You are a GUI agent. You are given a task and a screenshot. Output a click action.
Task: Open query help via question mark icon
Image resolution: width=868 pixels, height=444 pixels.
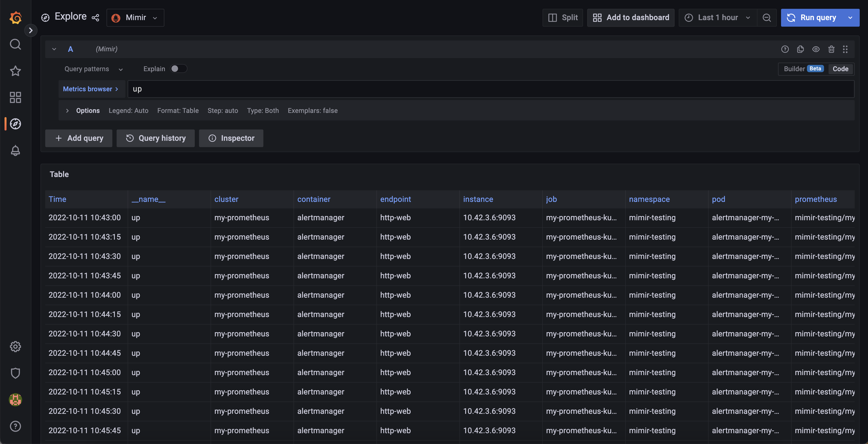tap(785, 49)
